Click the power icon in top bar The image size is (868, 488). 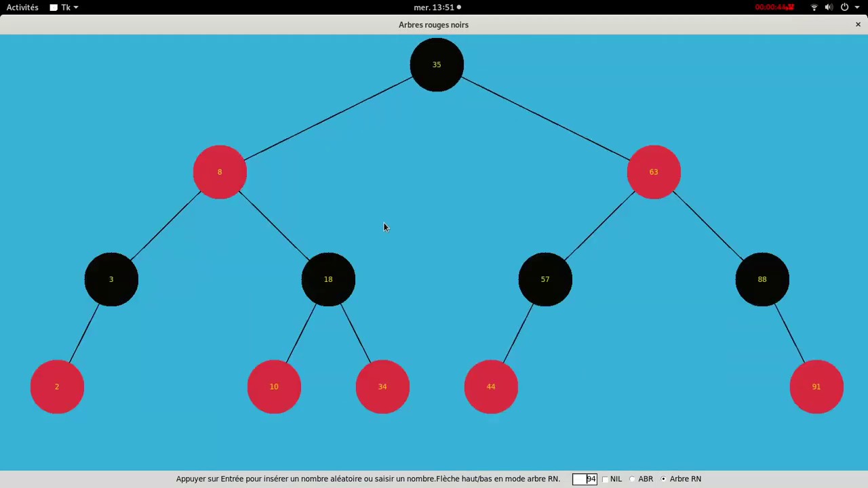tap(844, 7)
